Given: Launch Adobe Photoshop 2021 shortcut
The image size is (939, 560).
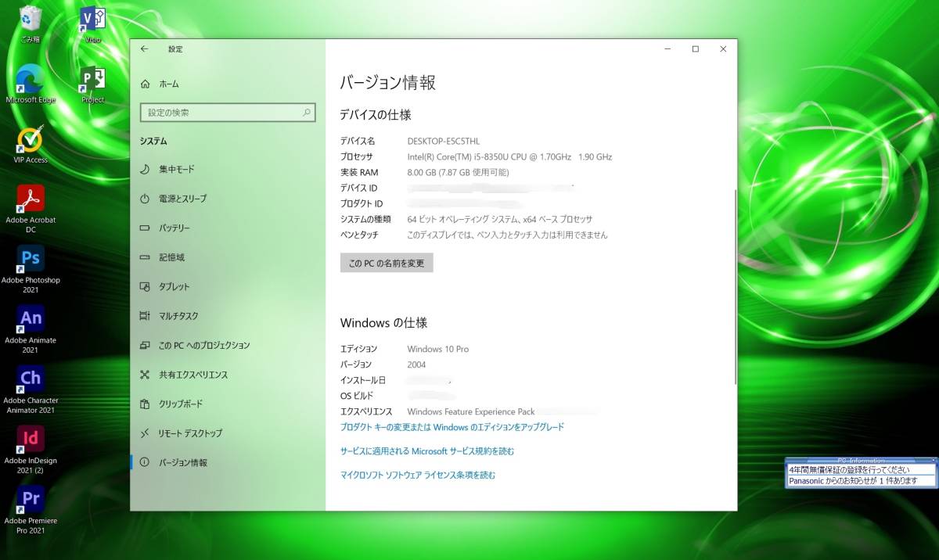Looking at the screenshot, I should pos(31,269).
